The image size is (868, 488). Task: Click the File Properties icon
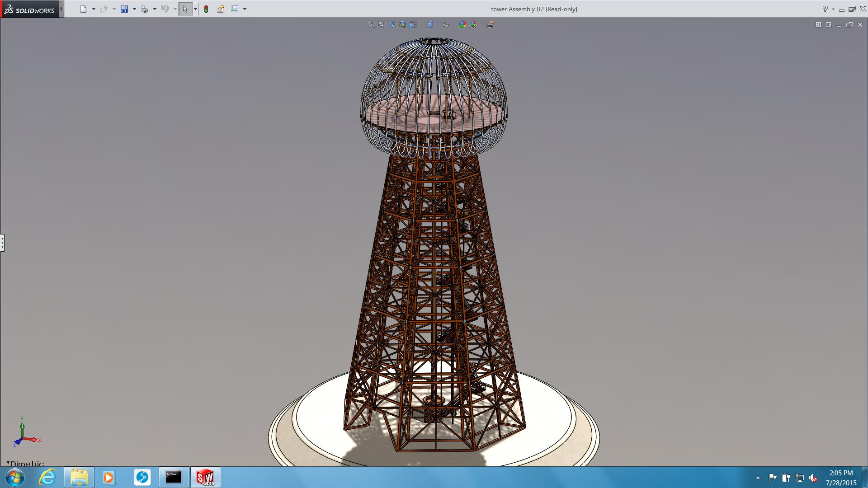tap(221, 9)
